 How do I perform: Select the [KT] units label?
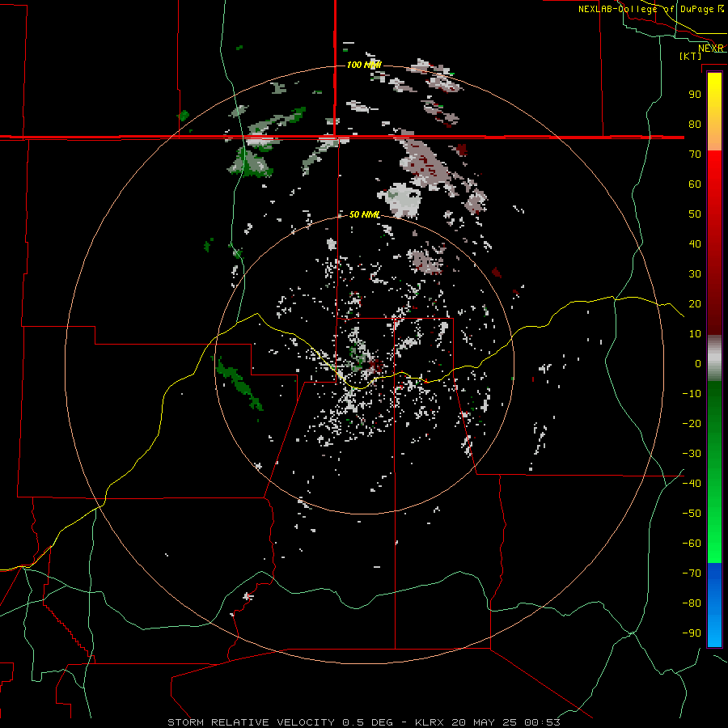pyautogui.click(x=691, y=56)
